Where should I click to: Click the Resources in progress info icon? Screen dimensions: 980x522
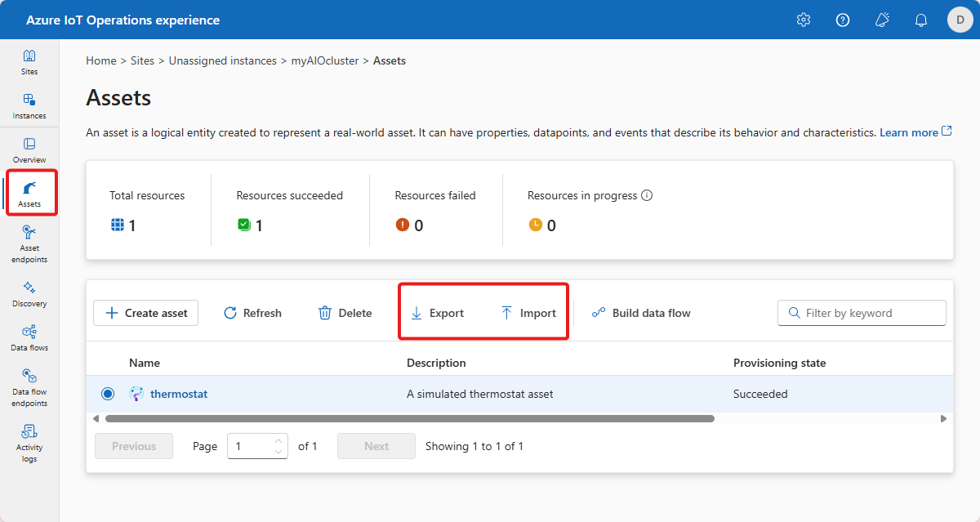(648, 196)
